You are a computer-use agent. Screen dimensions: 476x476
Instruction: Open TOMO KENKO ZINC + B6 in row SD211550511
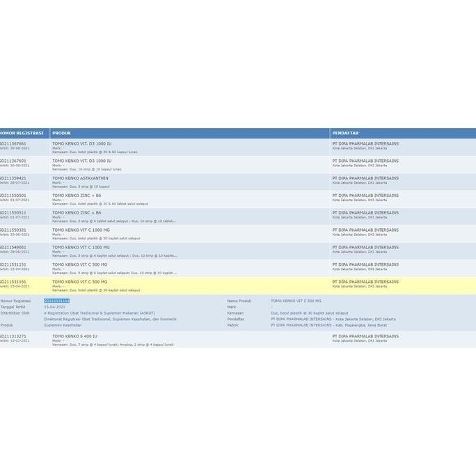(77, 213)
